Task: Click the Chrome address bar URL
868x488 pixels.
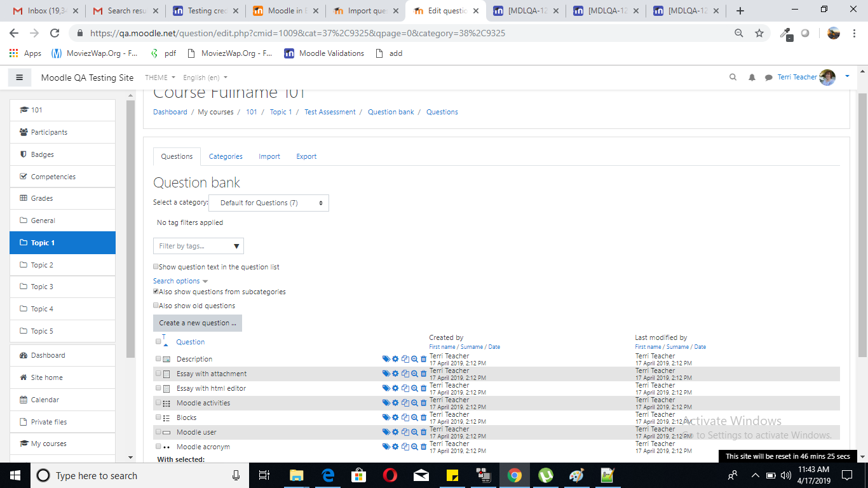Action: click(x=297, y=33)
